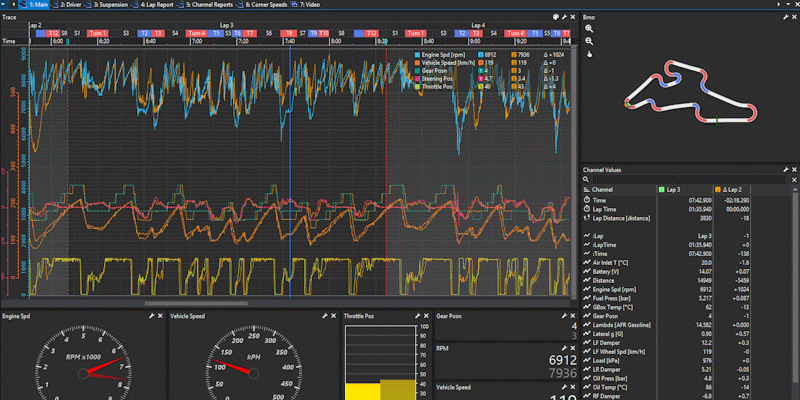Click the Throttle Pos bar graph
800x400 pixels.
(381, 362)
